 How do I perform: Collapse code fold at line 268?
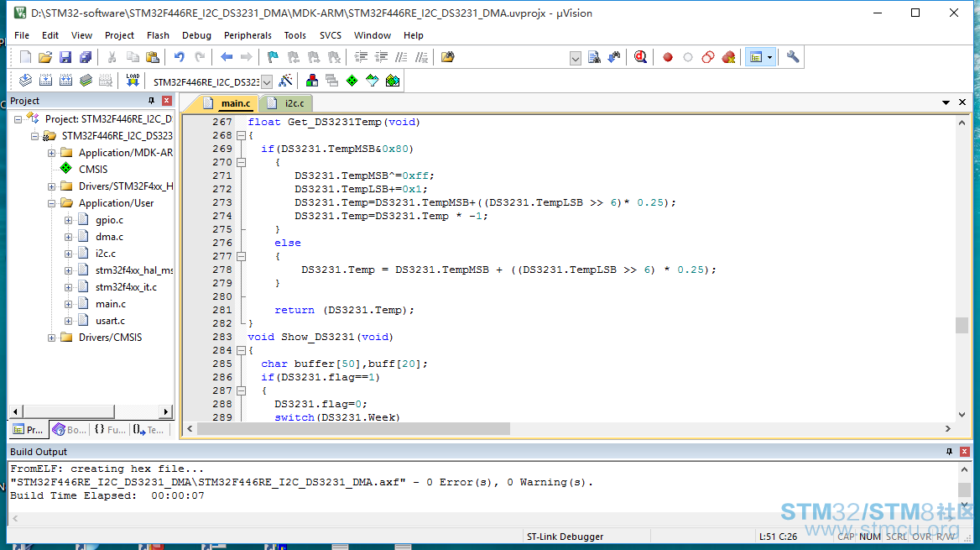pyautogui.click(x=242, y=135)
